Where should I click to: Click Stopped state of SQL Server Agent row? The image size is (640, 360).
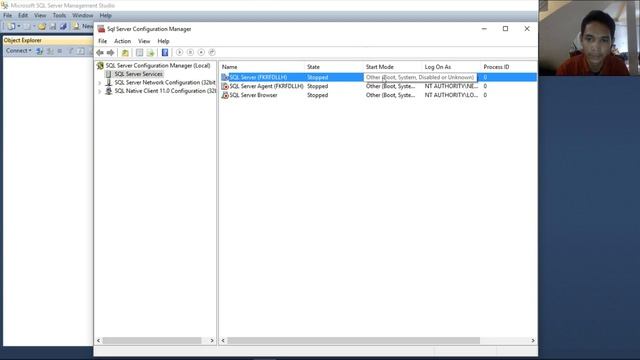(318, 86)
